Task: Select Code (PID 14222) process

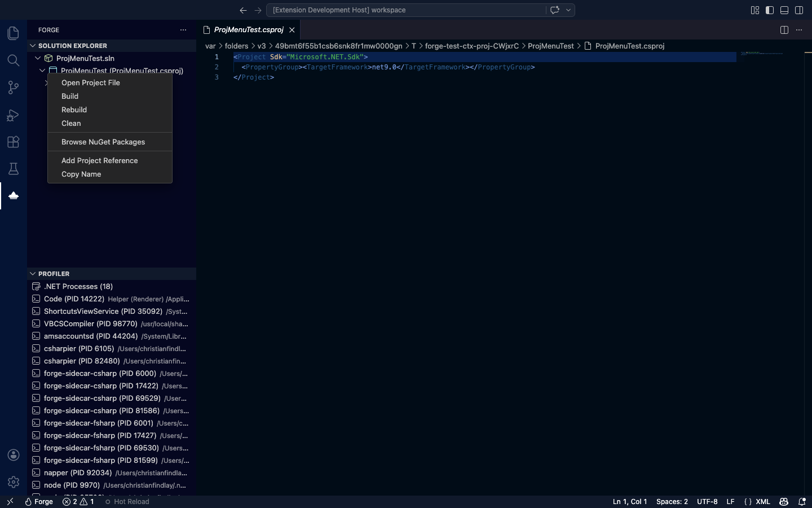Action: pos(112,299)
